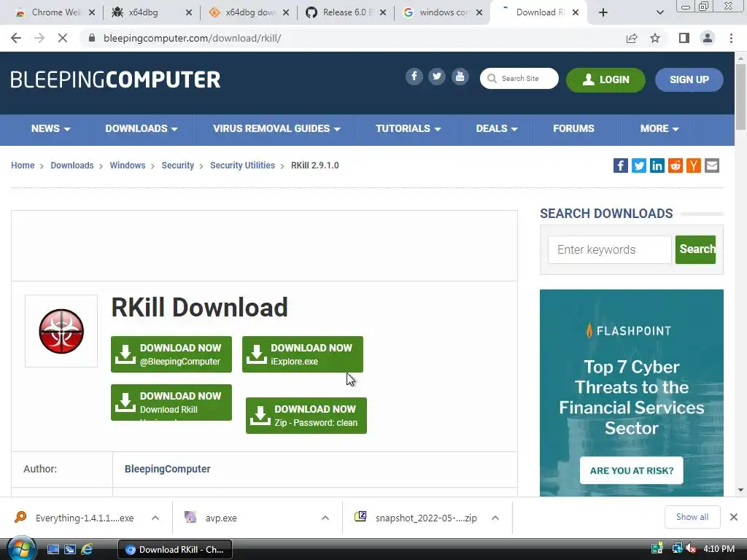Screen dimensions: 747x560
Task: Open volume muted tray icon
Action: (x=691, y=548)
